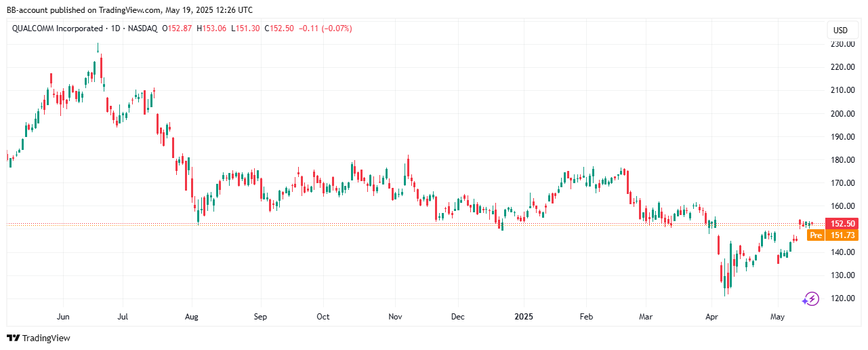Click the 152.50 current price label

(x=840, y=223)
